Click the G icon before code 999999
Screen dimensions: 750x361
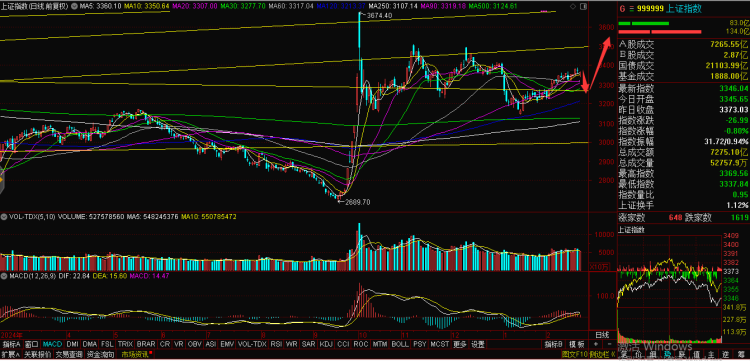(622, 9)
